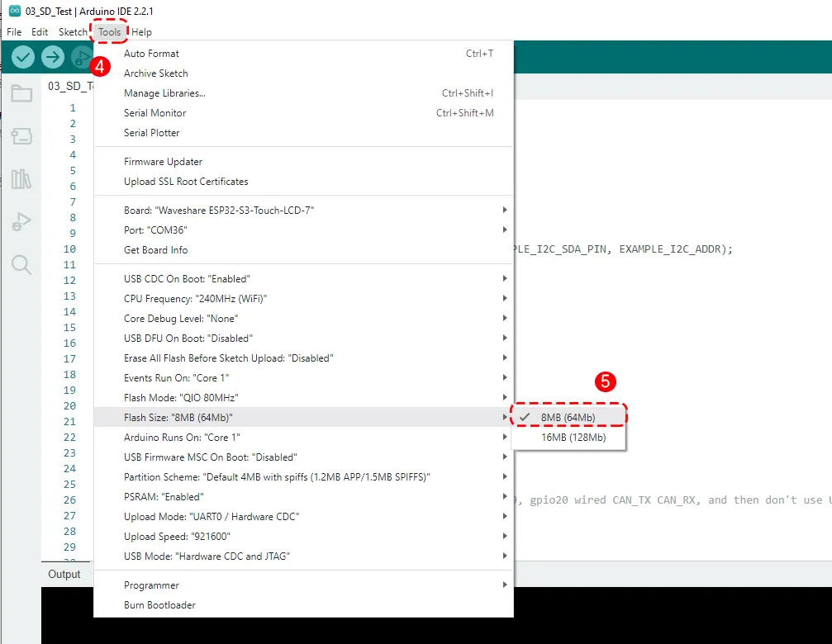The height and width of the screenshot is (644, 832).
Task: Click the Verify checkmark toolbar button
Action: coord(23,57)
